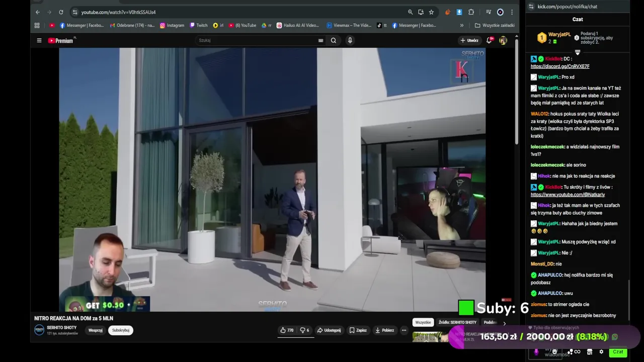Open the (6) YouTube bookmark

243,25
